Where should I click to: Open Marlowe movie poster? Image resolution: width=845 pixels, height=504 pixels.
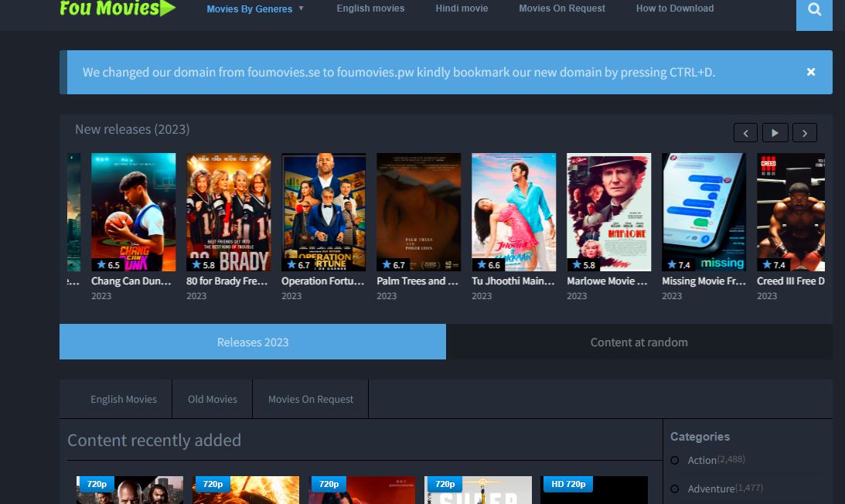pos(609,213)
